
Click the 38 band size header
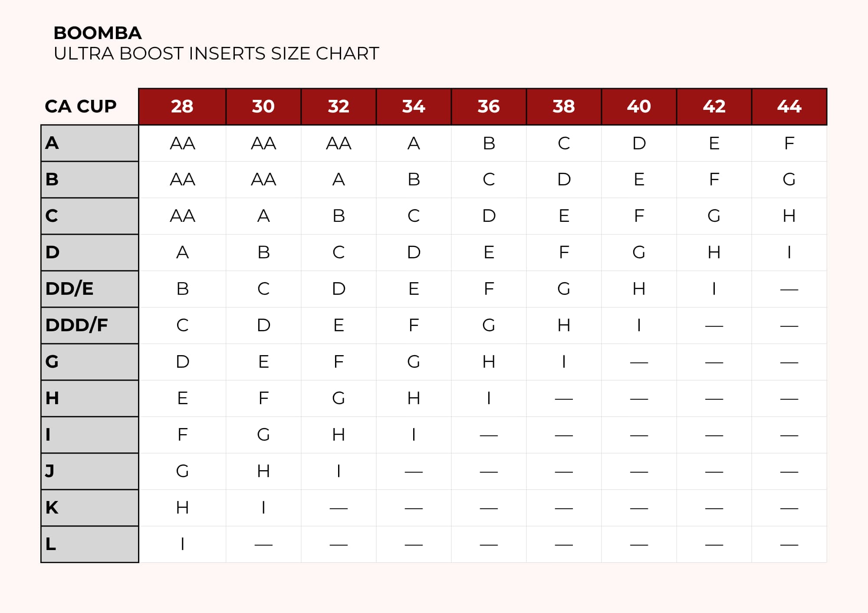click(x=564, y=106)
